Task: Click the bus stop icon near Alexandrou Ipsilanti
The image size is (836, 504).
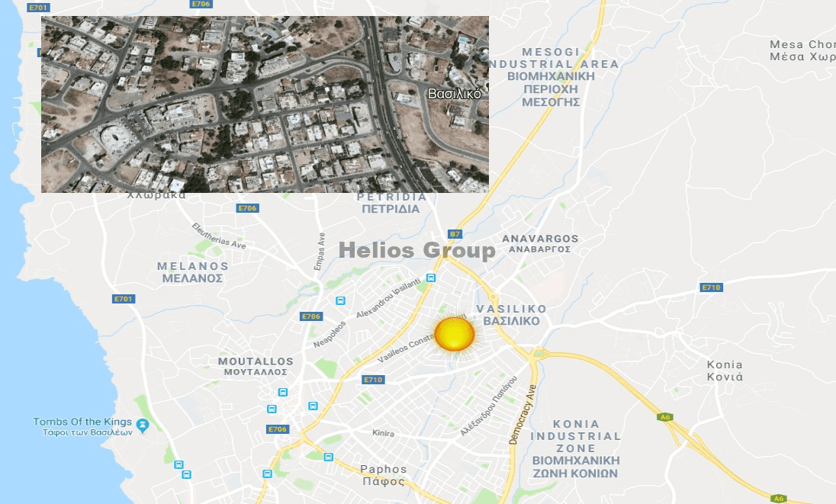Action: pos(431,278)
